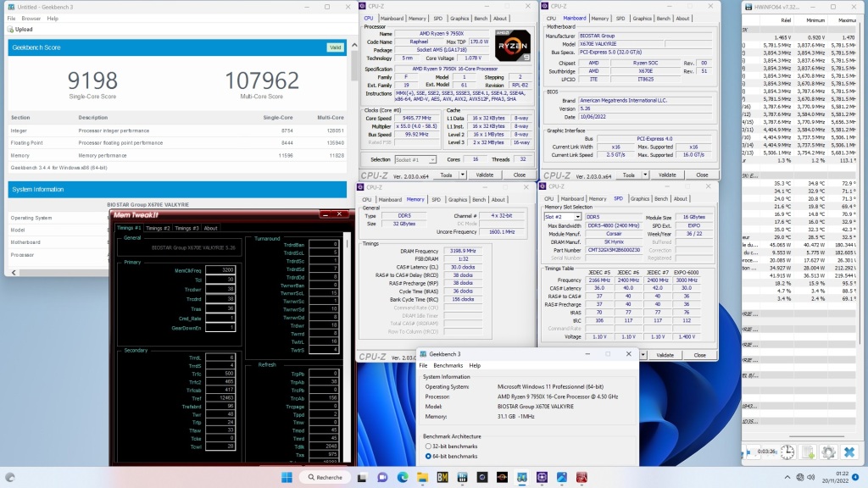Click the HWiNFO blue X close icon
This screenshot has width=868, height=488.
click(849, 452)
